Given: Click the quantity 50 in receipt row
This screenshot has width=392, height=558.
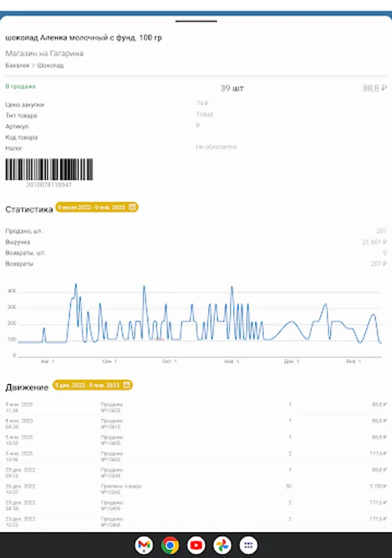Looking at the screenshot, I should pyautogui.click(x=289, y=487).
